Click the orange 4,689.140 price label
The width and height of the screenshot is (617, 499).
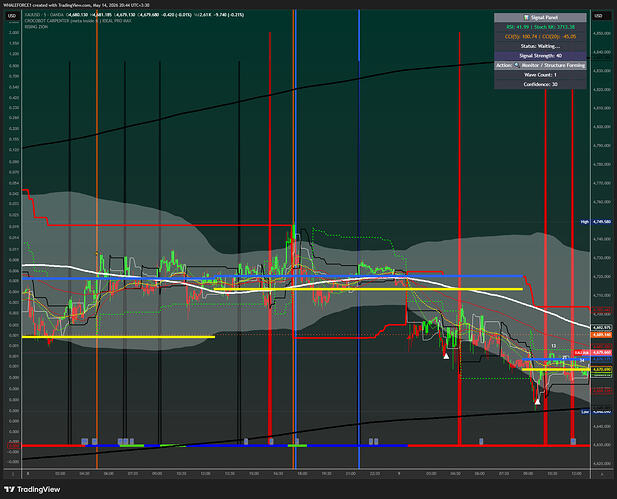(602, 335)
